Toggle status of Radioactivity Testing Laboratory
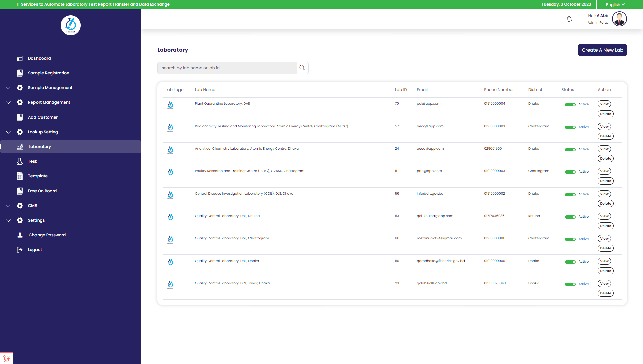Image resolution: width=643 pixels, height=364 pixels. click(x=570, y=127)
